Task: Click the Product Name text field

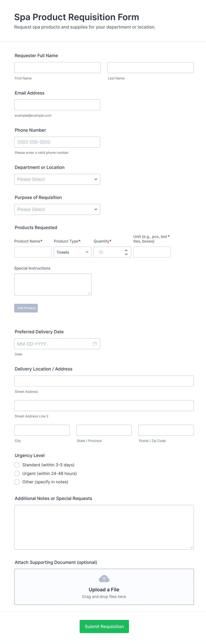Action: (33, 252)
